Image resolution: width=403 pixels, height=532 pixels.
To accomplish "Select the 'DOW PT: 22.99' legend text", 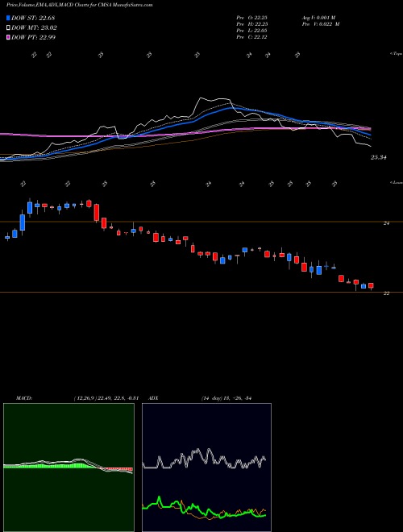I will 34,37.
